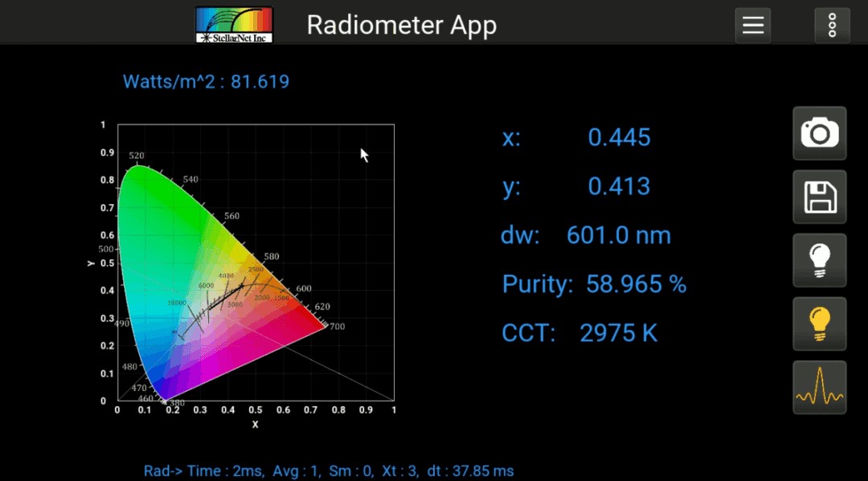Select the camera capture icon in the sidebar

point(819,133)
